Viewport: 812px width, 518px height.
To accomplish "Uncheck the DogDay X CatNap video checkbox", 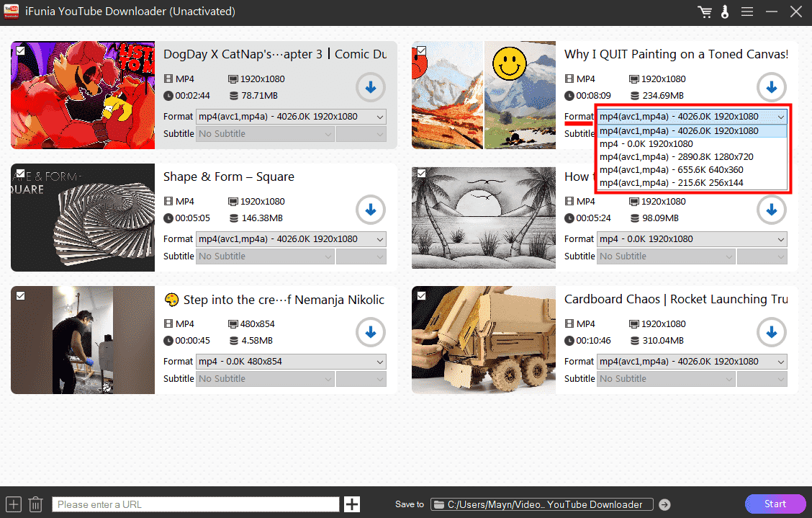I will click(21, 51).
